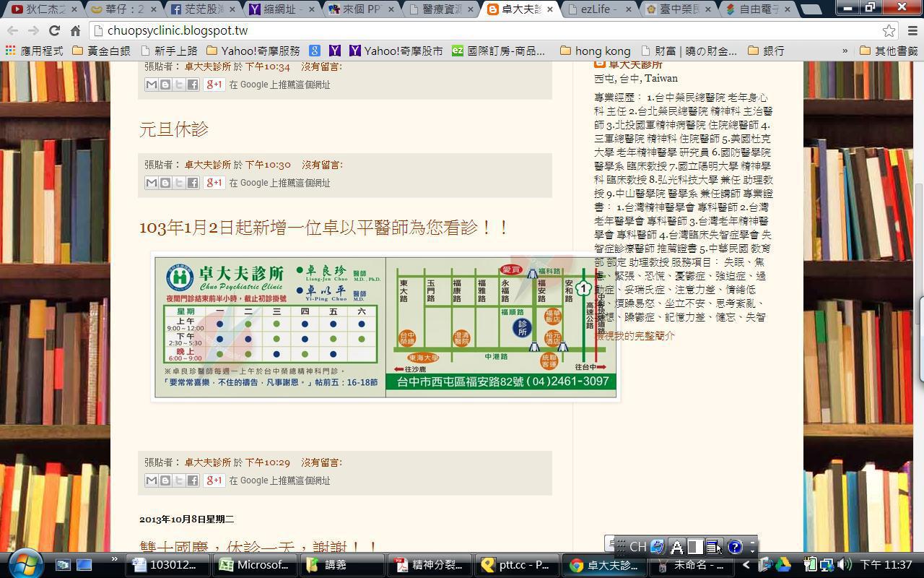Open the 新手上路 bookmark
This screenshot has height=578, width=924.
click(169, 51)
